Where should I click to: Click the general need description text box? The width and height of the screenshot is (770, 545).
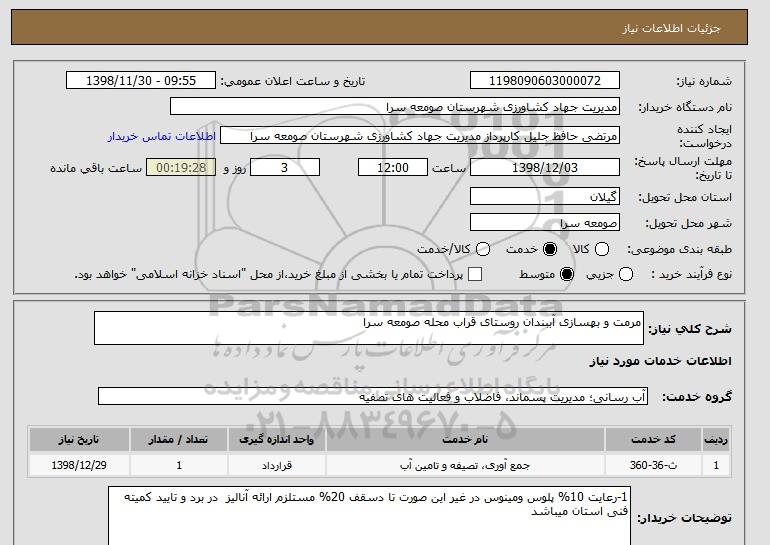click(x=369, y=328)
